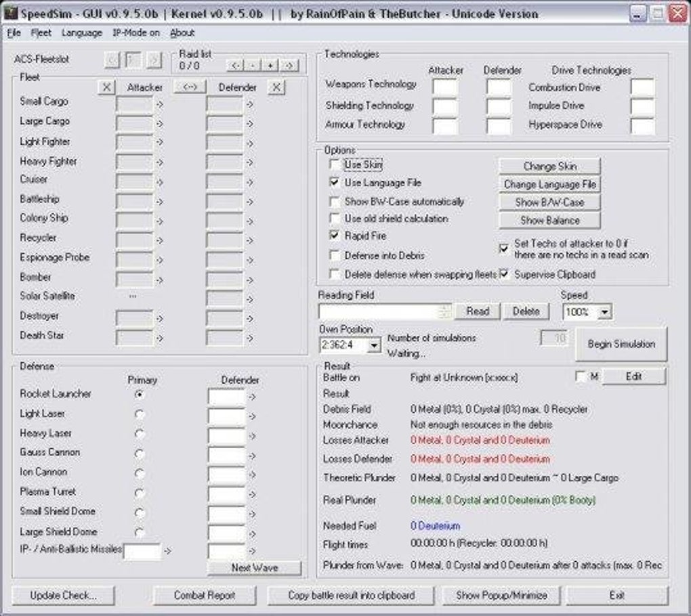Select Light Laser as primary defense
This screenshot has height=616, width=691.
pos(141,413)
